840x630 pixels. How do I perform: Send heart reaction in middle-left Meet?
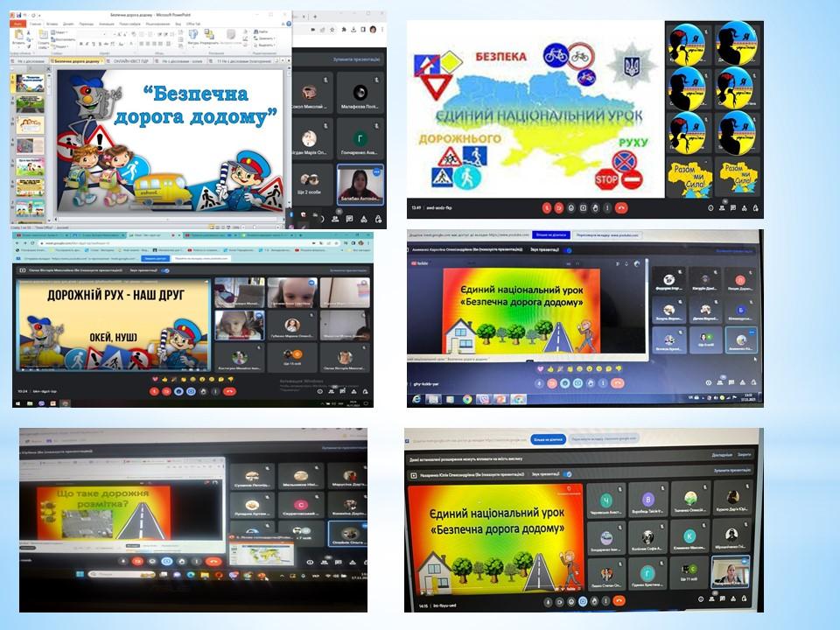(x=155, y=379)
